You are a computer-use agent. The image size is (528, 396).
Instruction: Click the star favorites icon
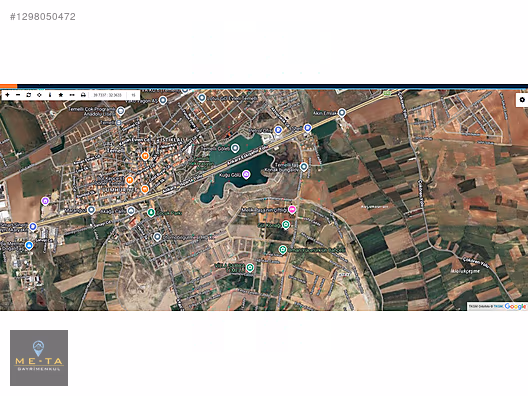[61, 95]
